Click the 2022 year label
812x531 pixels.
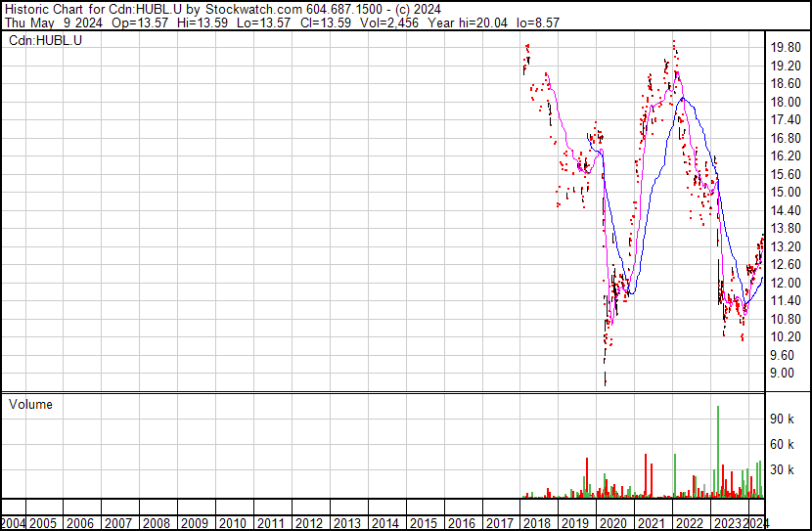coord(691,523)
